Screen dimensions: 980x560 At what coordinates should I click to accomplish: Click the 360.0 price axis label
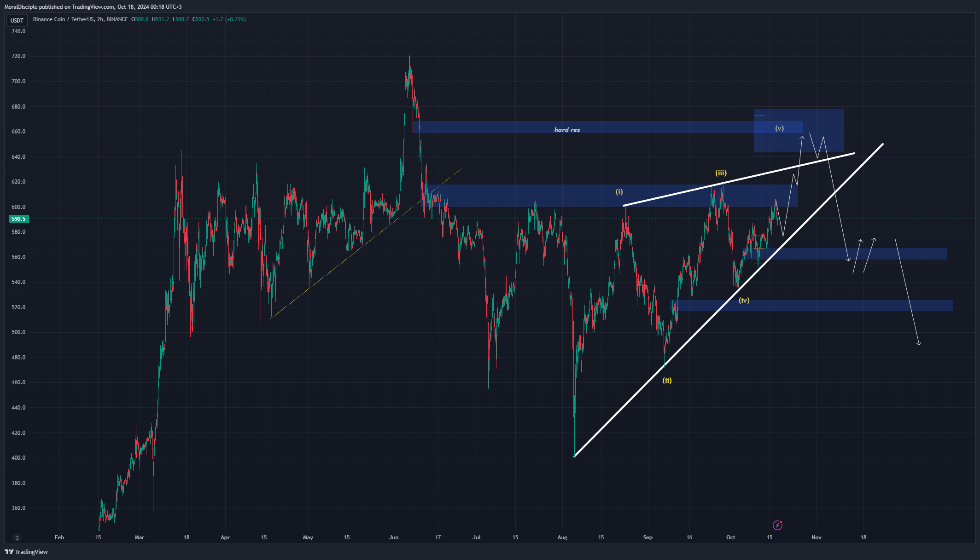(x=18, y=508)
